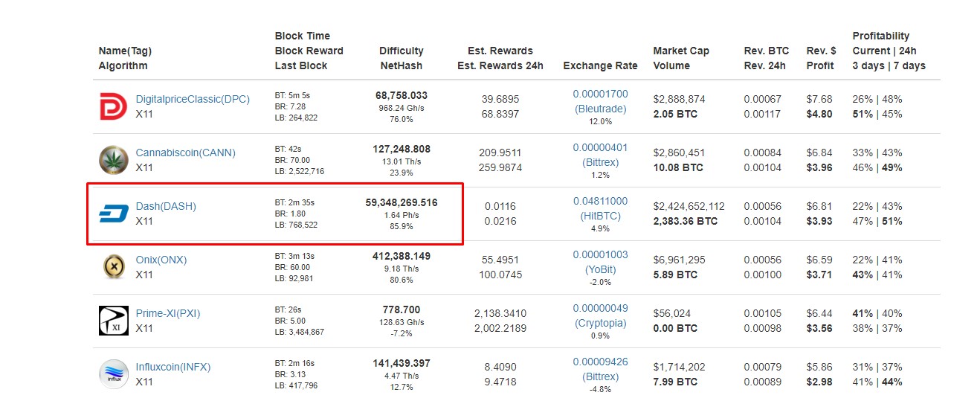This screenshot has width=980, height=401.
Task: Click the Cannabiscoin leaf logo
Action: tap(114, 160)
